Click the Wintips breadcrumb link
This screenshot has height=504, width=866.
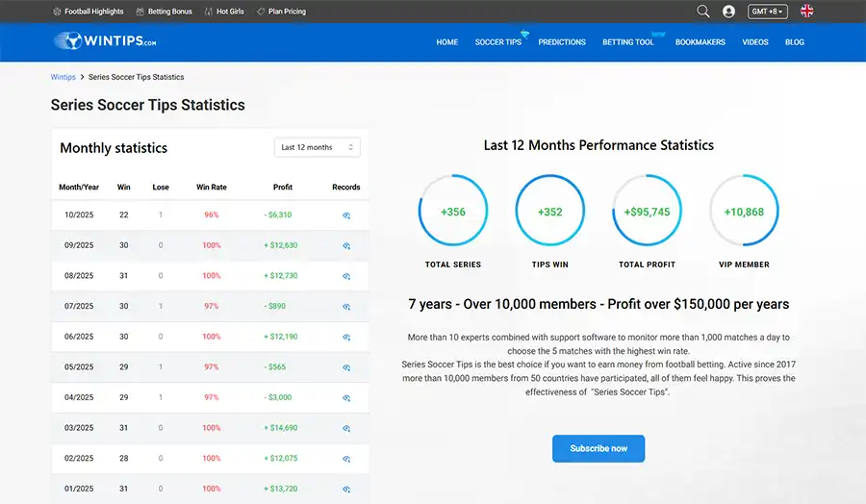(63, 77)
